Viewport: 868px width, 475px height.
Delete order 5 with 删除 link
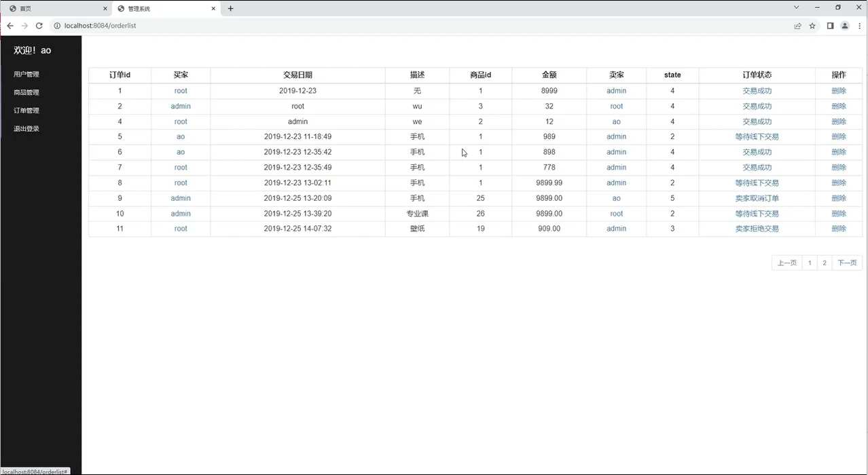pyautogui.click(x=839, y=137)
